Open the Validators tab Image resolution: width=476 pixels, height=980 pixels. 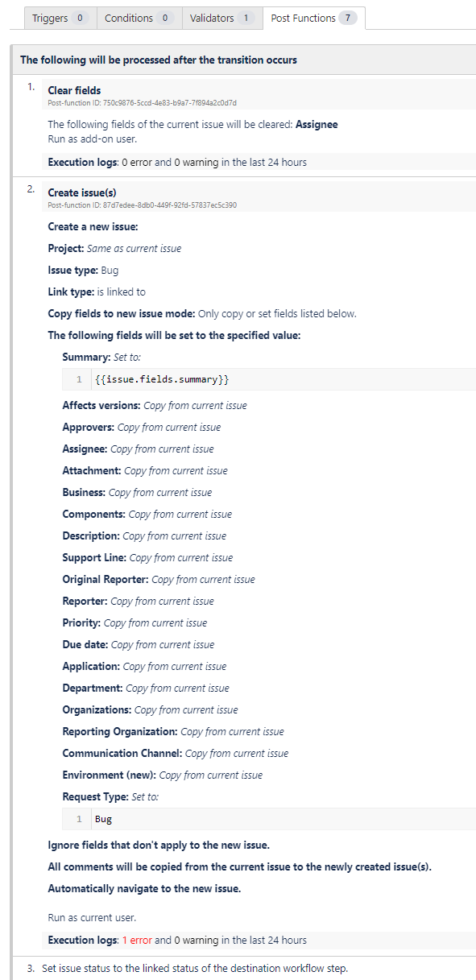click(221, 18)
